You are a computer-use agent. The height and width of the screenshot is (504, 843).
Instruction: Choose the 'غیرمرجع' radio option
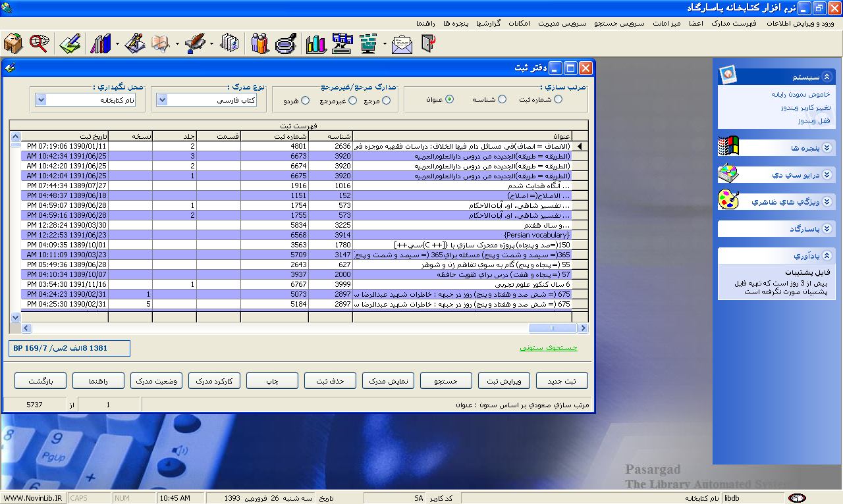pyautogui.click(x=352, y=101)
